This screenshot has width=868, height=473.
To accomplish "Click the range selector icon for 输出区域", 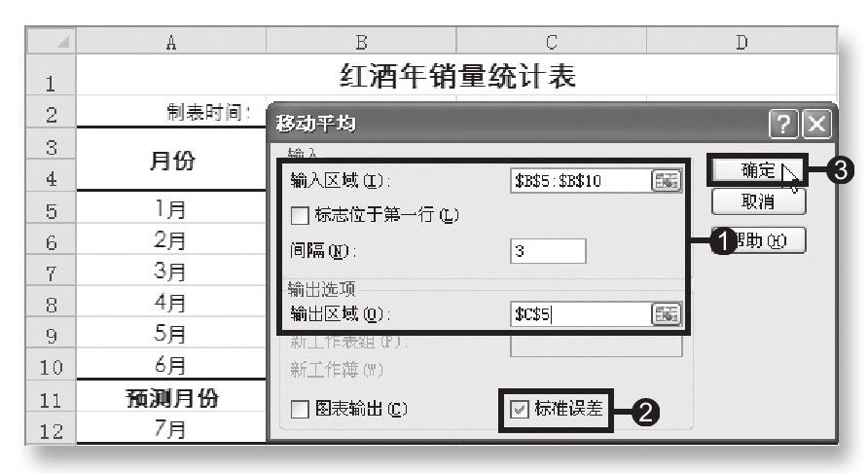I will 666,314.
